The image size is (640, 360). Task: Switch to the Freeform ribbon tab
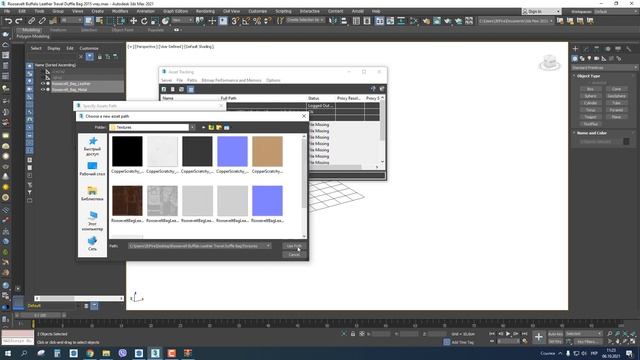pyautogui.click(x=58, y=30)
